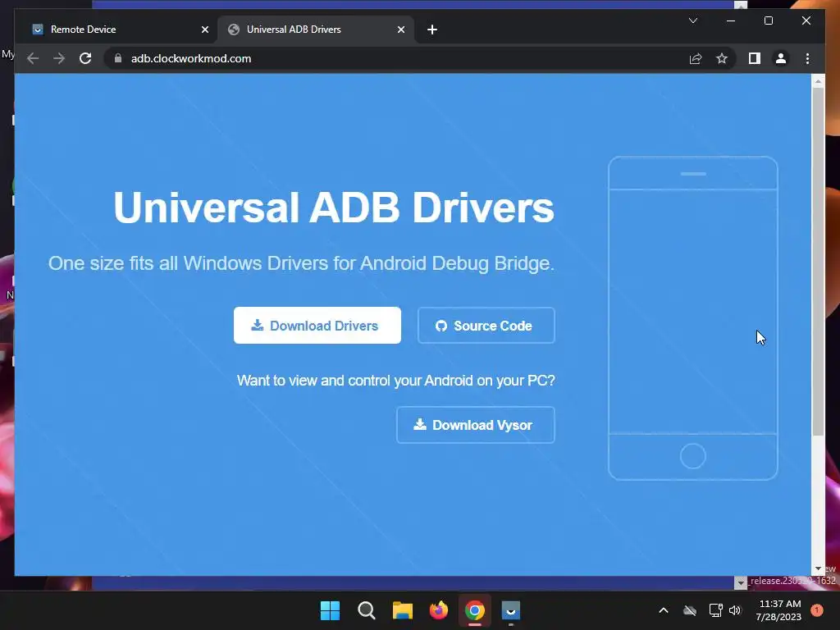
Task: Click the browser forward arrow
Action: click(59, 58)
